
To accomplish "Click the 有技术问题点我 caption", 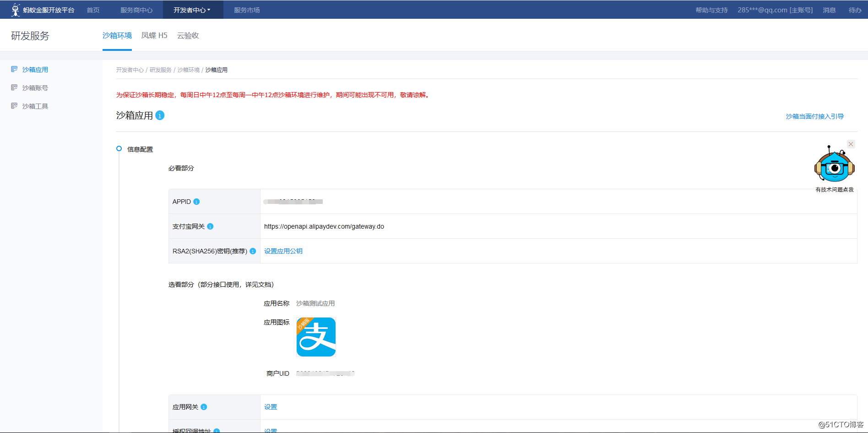I will (834, 190).
